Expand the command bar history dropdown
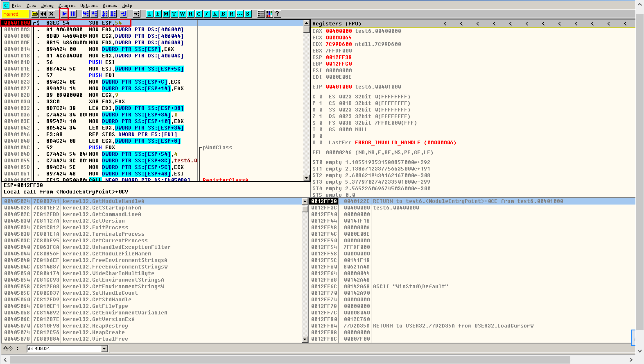This screenshot has height=364, width=644. click(104, 349)
